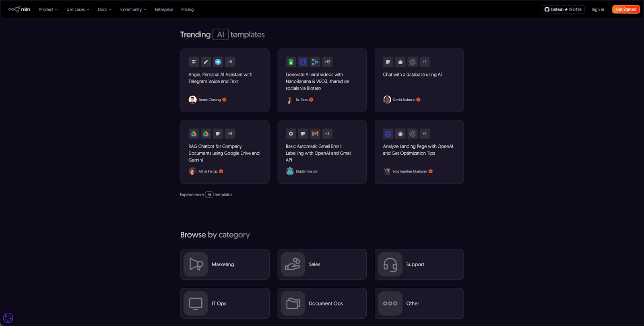
Task: Click the globe icon in Analyze Landing Page card
Action: point(388,133)
